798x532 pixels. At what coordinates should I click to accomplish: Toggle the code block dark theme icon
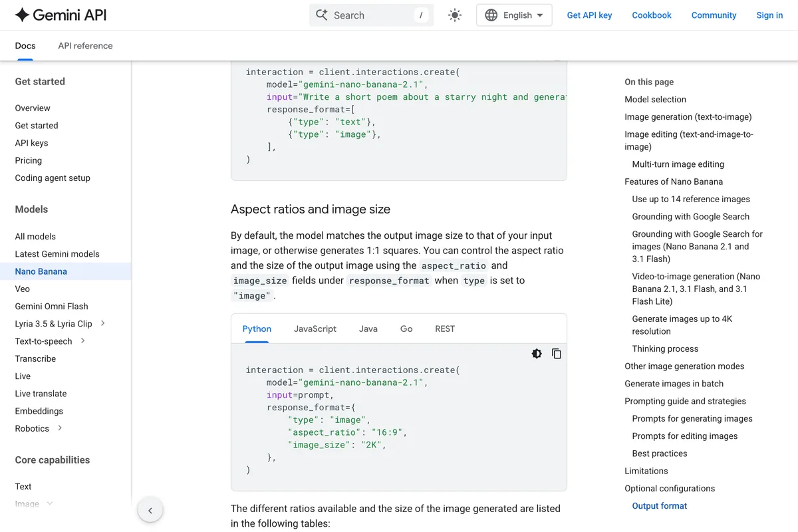[x=537, y=354]
